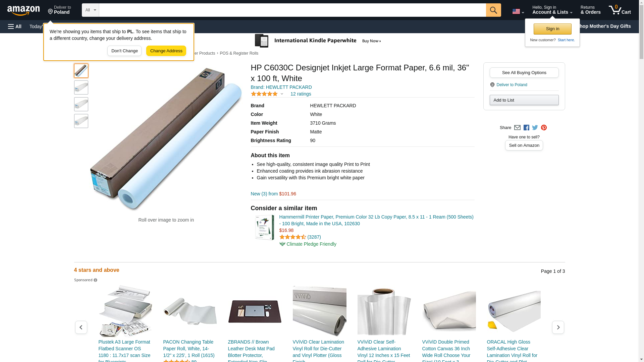Expand the star rating breakdown arrow

point(282,94)
